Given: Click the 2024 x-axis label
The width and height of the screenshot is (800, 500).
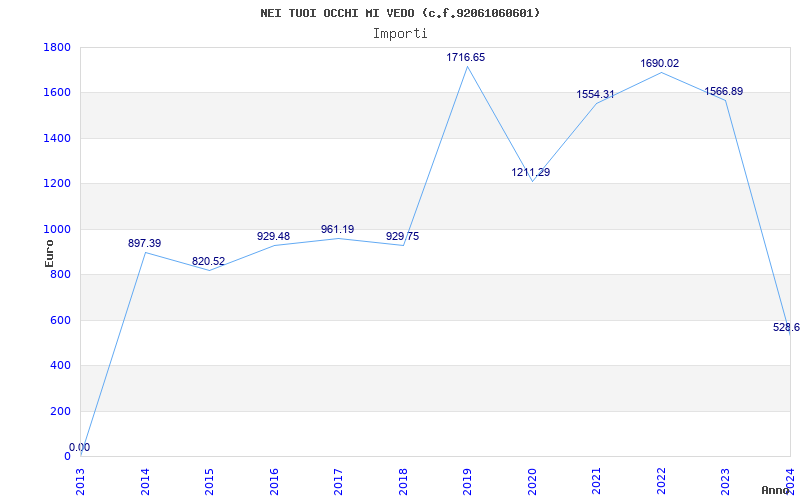Looking at the screenshot, I should [790, 481].
